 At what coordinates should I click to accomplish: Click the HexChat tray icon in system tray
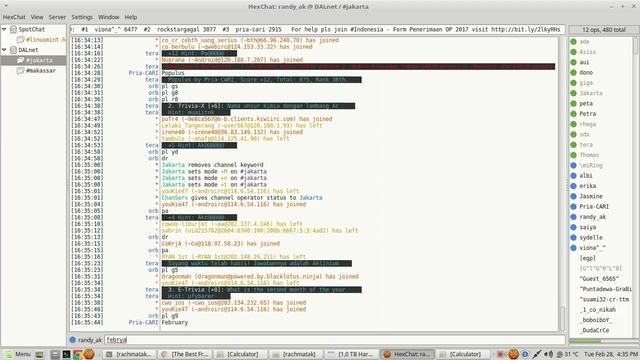tap(513, 354)
